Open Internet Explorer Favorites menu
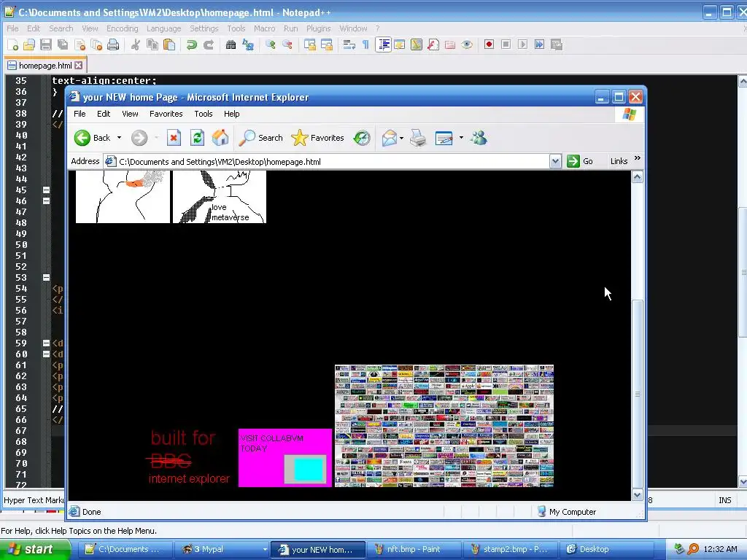Image resolution: width=747 pixels, height=560 pixels. (166, 114)
